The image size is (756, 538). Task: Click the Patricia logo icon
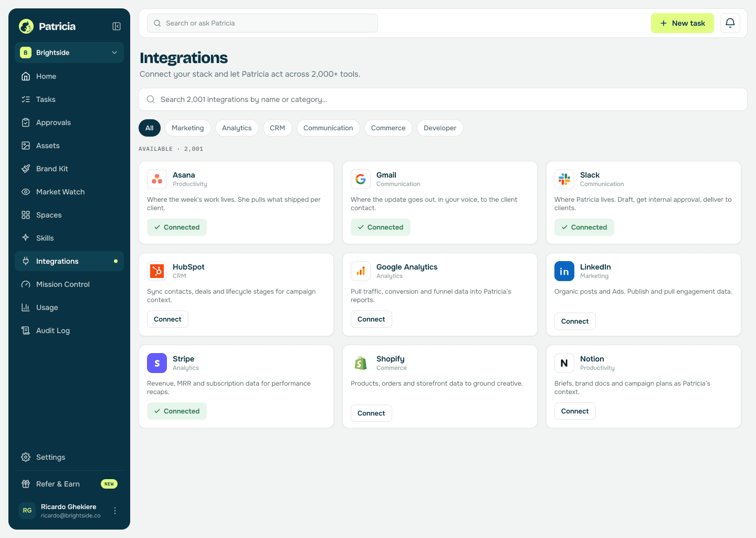point(26,26)
